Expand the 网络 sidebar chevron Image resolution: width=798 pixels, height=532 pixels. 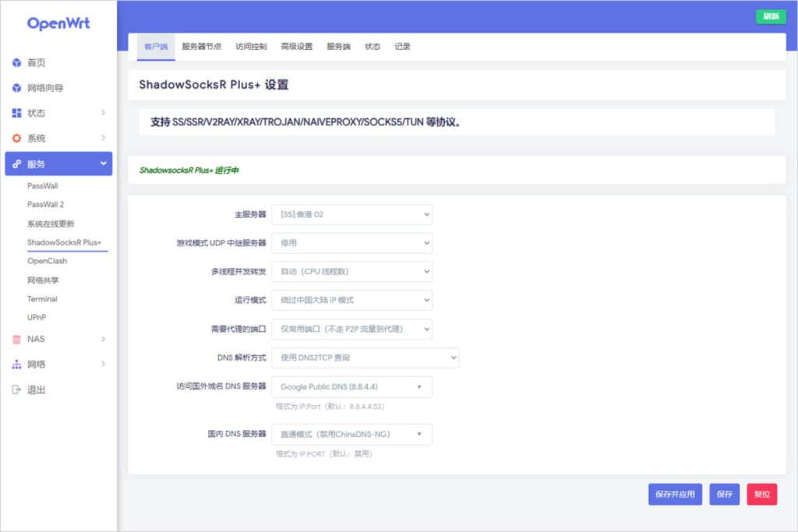click(104, 364)
